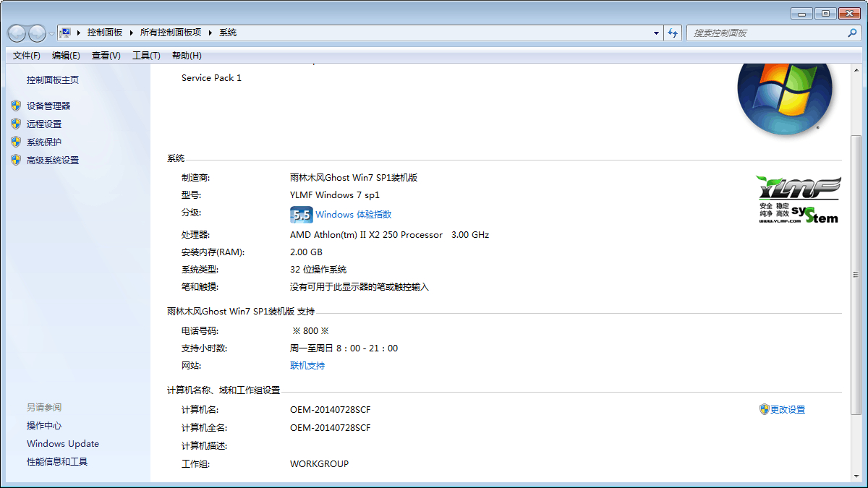Click the 安装内存(RAM): label
Image resolution: width=868 pixels, height=488 pixels.
pyautogui.click(x=213, y=252)
